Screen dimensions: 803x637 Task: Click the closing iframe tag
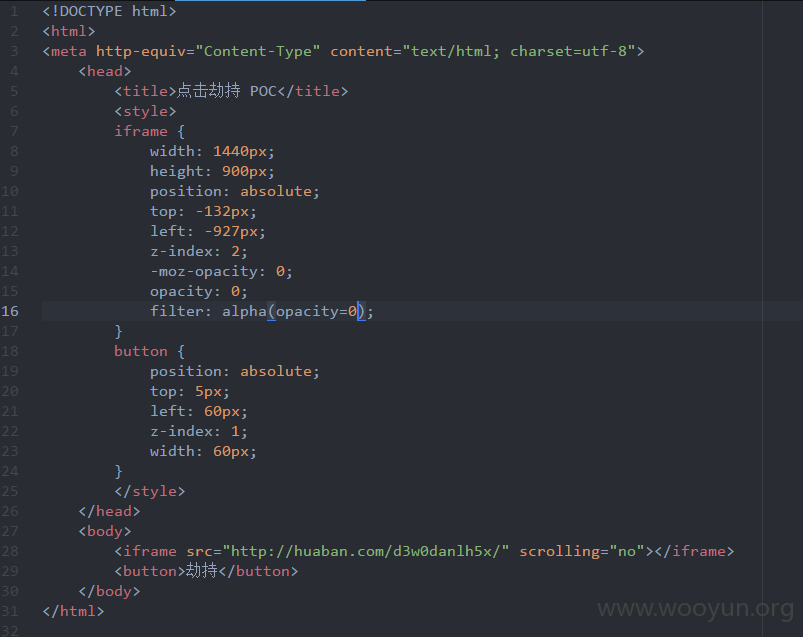694,551
